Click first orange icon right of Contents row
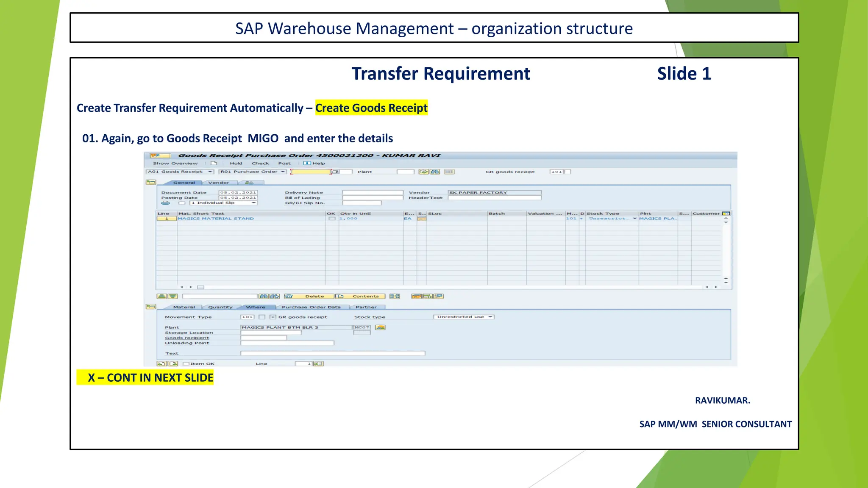Screen dimensions: 868x488 point(416,296)
